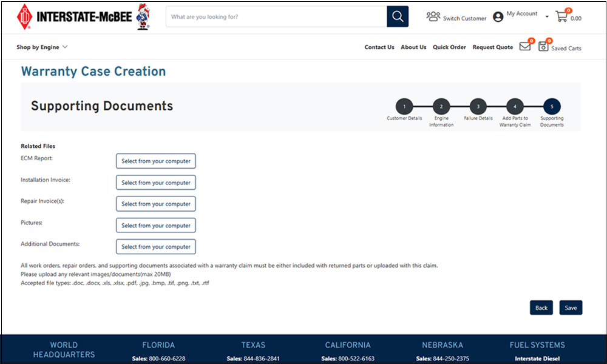Screen dimensions: 607x364
Task: Open the shopping cart icon
Action: click(x=561, y=17)
